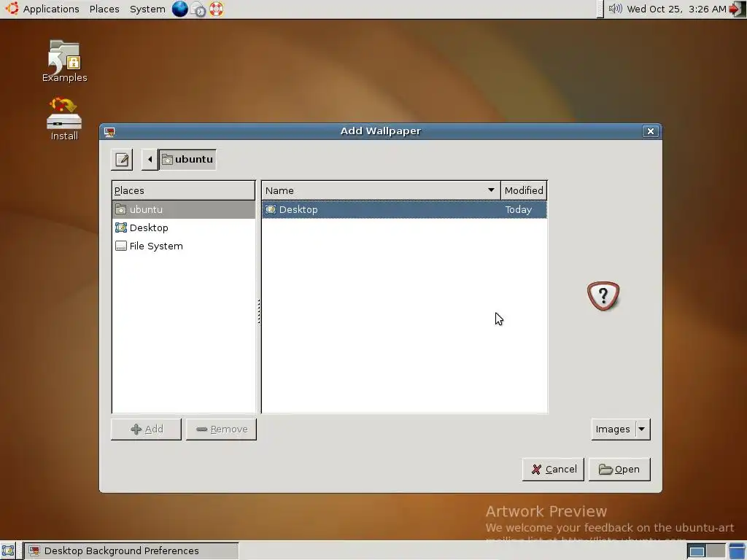Sort files by Name column header
The height and width of the screenshot is (560, 747).
[x=381, y=190]
